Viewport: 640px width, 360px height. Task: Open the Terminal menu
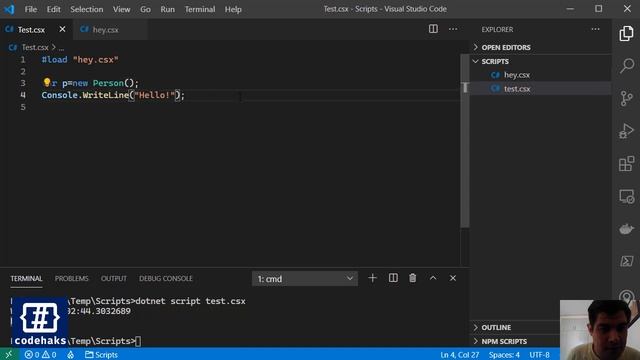point(200,9)
